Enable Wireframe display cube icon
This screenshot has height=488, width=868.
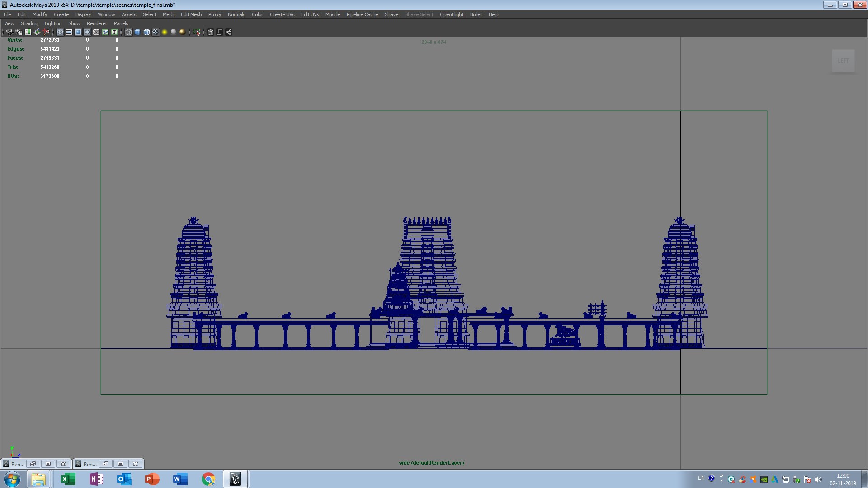(128, 32)
